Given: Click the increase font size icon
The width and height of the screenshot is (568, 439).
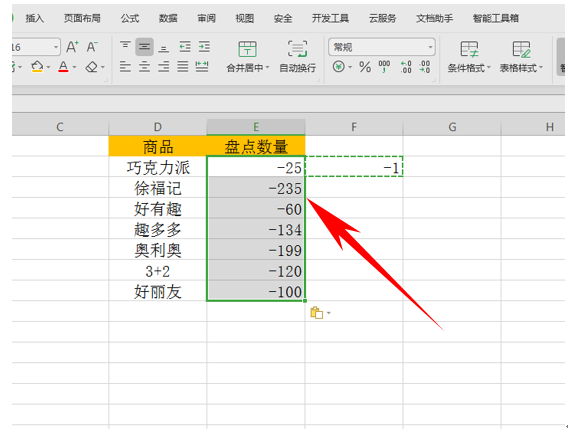Looking at the screenshot, I should click(72, 47).
